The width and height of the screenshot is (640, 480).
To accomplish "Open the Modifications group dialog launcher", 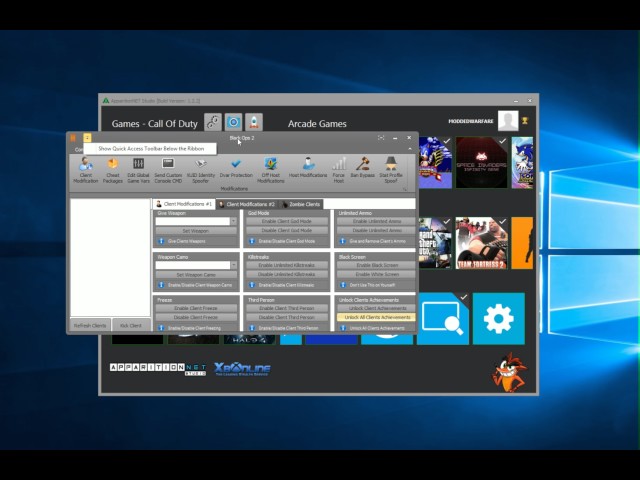I will (x=404, y=189).
